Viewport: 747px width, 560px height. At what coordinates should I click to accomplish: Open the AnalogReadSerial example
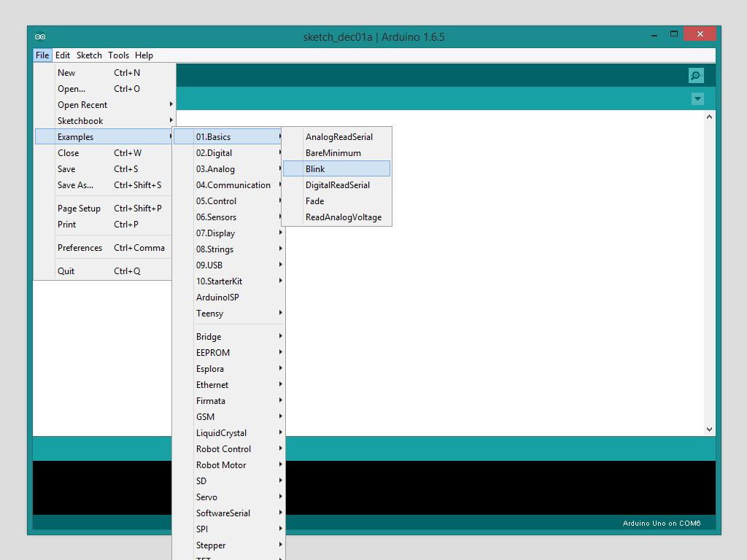click(338, 137)
